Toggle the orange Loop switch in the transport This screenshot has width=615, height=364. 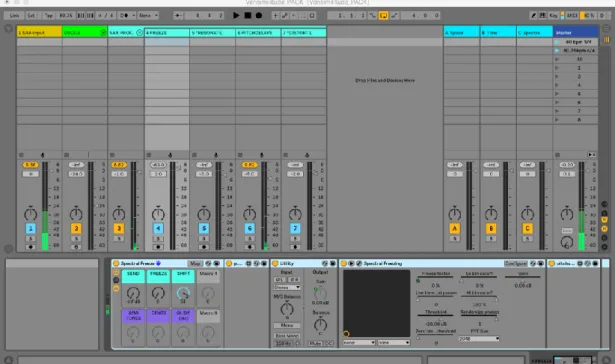click(x=383, y=15)
